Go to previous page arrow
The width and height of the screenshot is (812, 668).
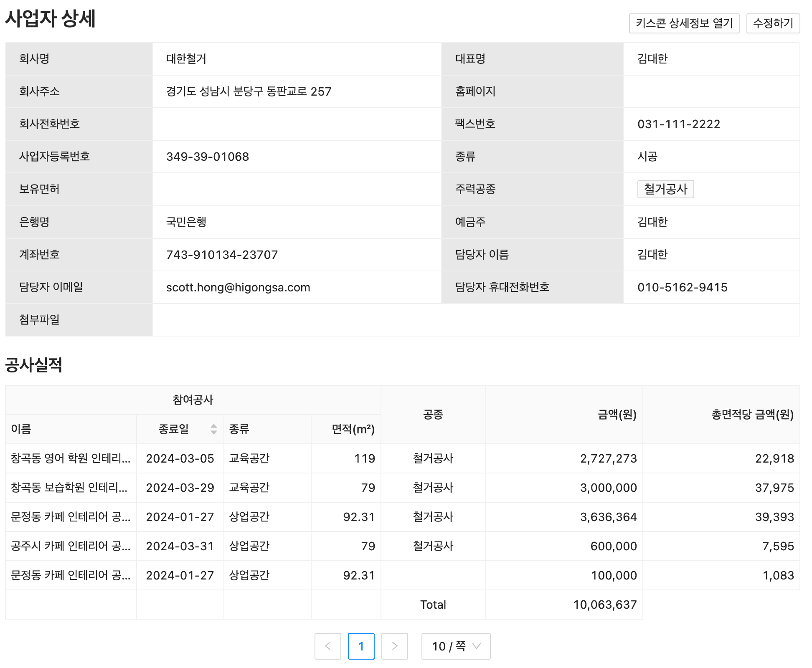pyautogui.click(x=328, y=646)
